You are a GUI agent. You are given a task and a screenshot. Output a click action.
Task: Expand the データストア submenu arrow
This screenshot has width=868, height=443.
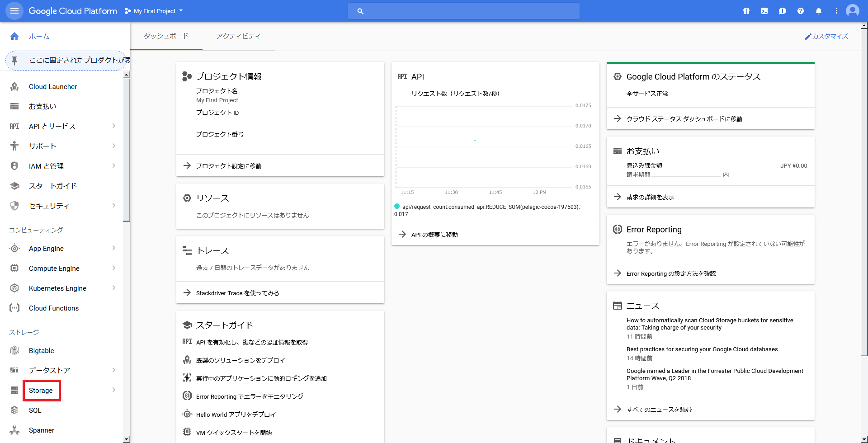pyautogui.click(x=114, y=370)
